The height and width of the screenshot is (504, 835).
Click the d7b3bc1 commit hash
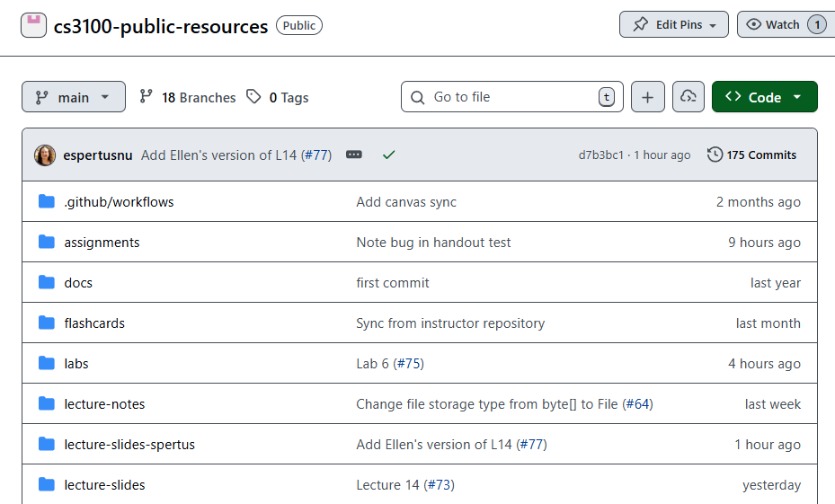pyautogui.click(x=600, y=155)
